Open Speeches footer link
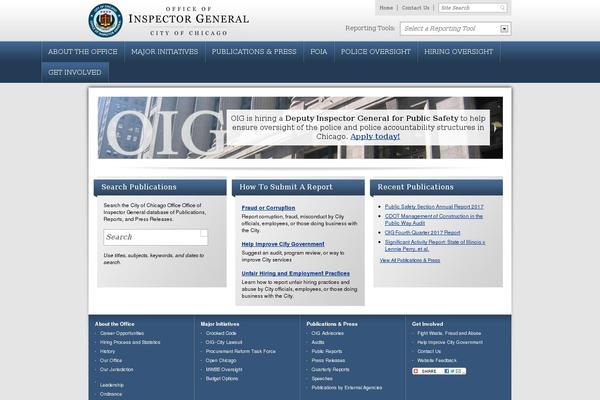Image resolution: width=600 pixels, height=400 pixels. pos(321,379)
